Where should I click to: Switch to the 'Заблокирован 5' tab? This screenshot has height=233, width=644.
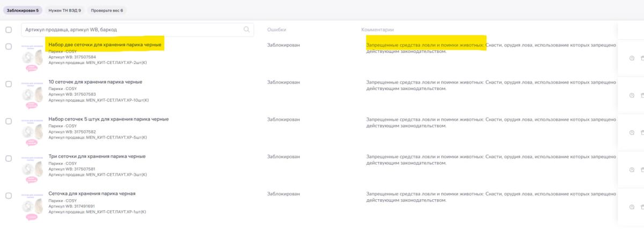(x=23, y=10)
